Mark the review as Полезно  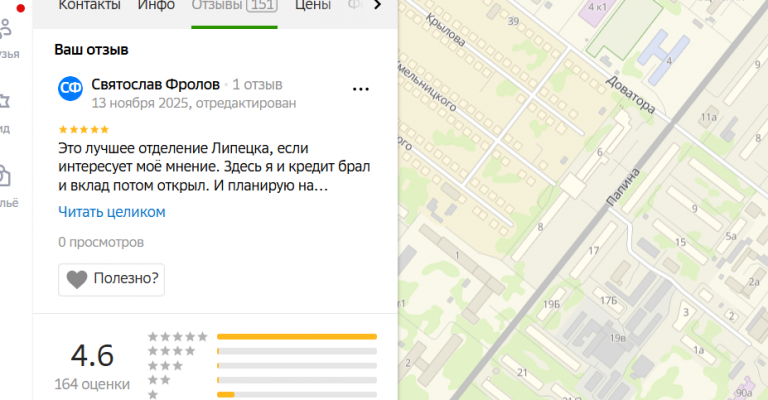111,280
